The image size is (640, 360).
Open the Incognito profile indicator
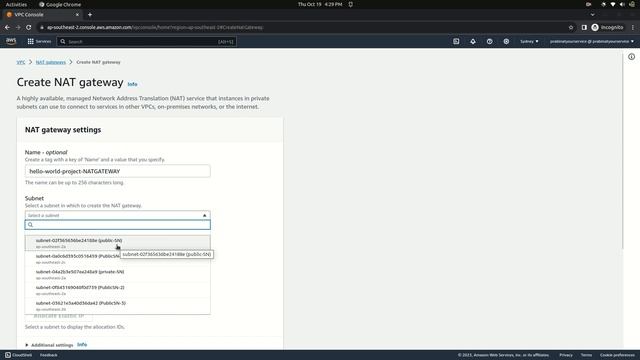pyautogui.click(x=607, y=27)
